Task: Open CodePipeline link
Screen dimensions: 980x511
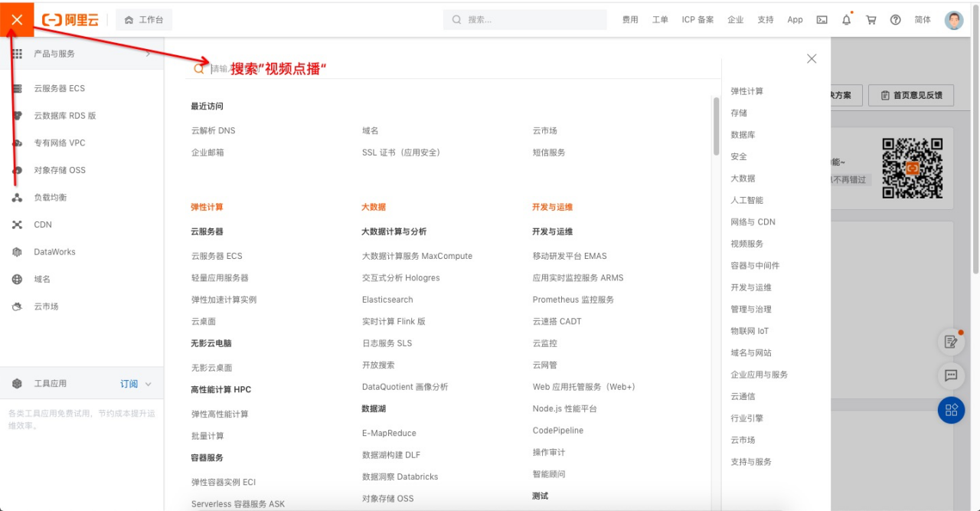Action: [558, 431]
